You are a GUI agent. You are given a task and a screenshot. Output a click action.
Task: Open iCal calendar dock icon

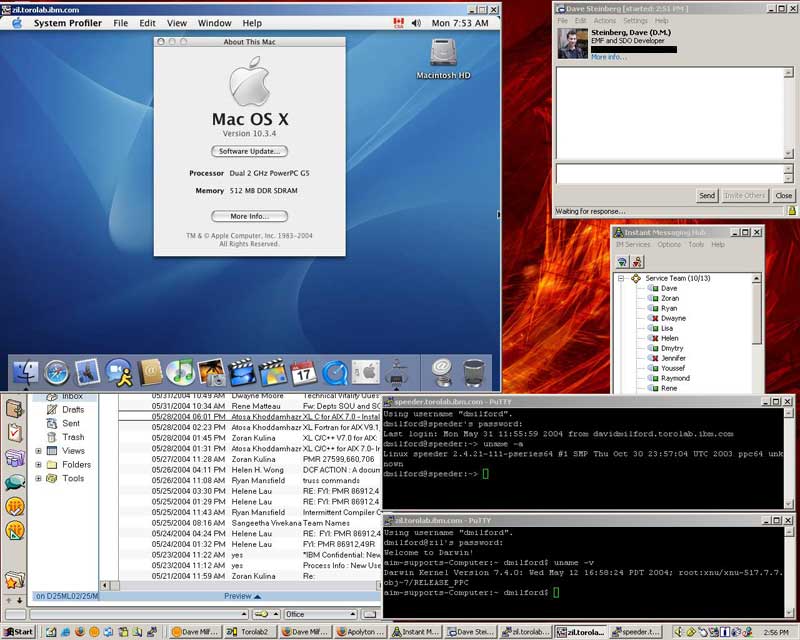(x=304, y=373)
